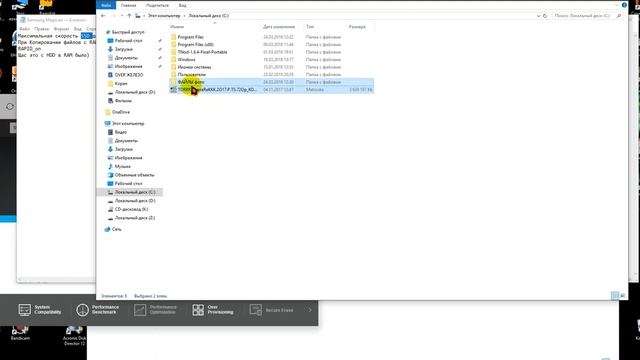Click Acronis Disk Director 12 desktop shortcut
The width and height of the screenshot is (640, 360).
[74, 336]
